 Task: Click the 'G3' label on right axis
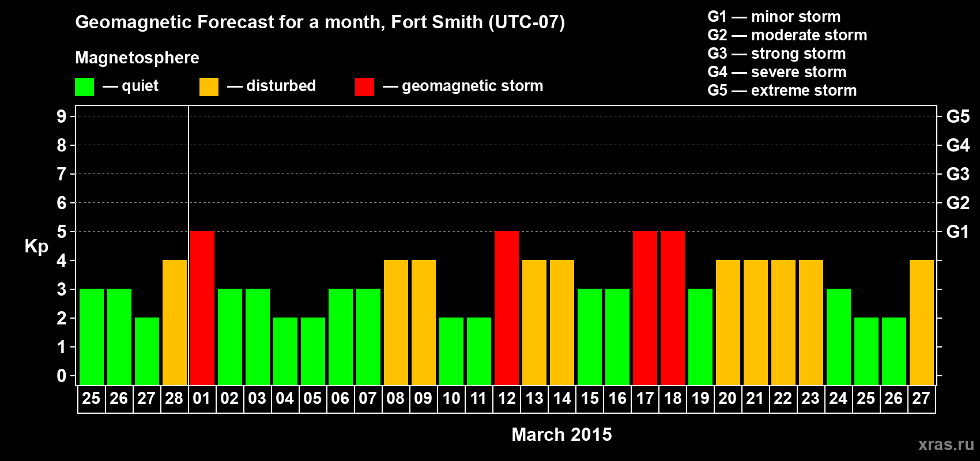point(958,174)
